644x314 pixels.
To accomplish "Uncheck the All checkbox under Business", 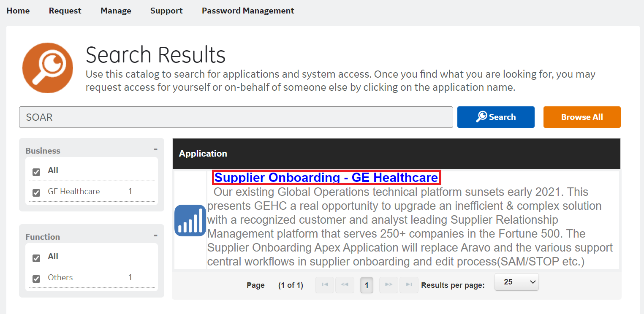I will pyautogui.click(x=36, y=172).
